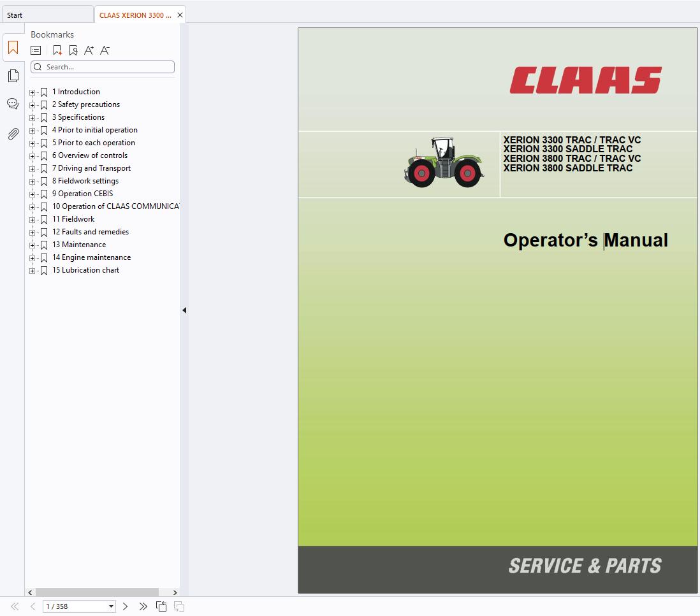
Task: Open the Pages thumbnails panel icon
Action: tap(13, 76)
